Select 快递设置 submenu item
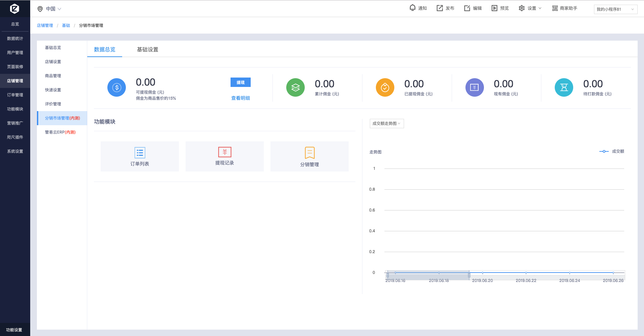 [x=62, y=90]
